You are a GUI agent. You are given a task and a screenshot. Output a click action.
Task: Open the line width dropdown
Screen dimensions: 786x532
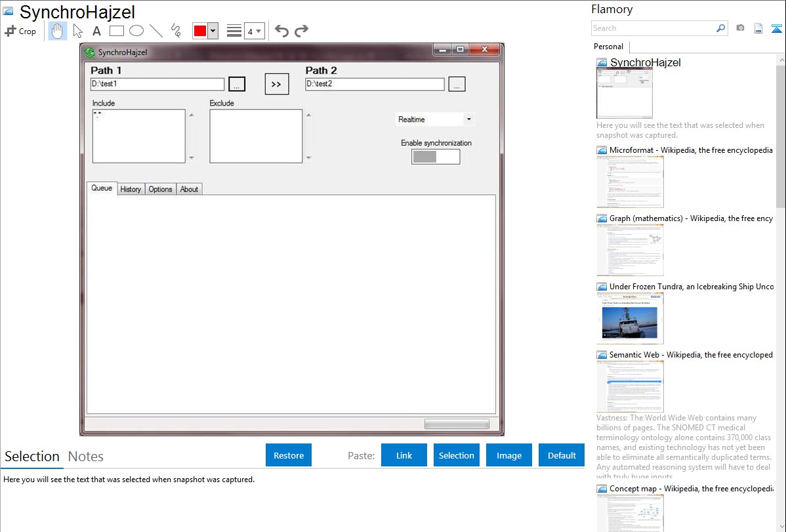pyautogui.click(x=254, y=31)
